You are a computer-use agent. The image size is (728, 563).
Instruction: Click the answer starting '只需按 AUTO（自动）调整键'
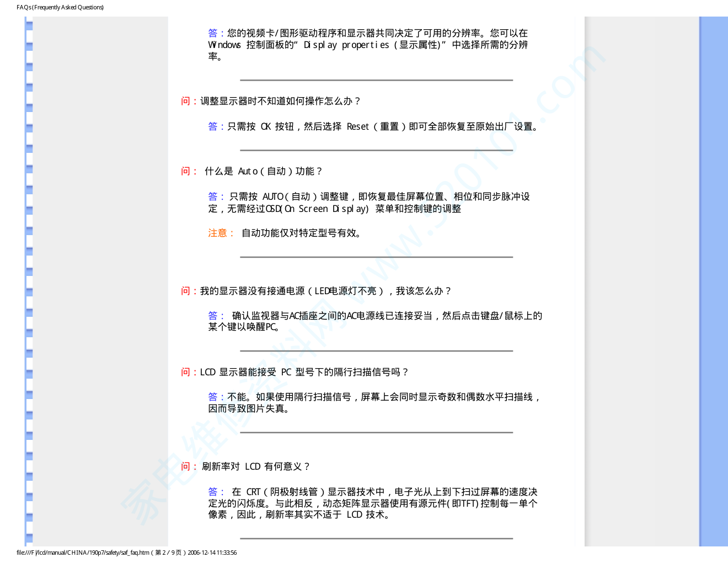[369, 203]
